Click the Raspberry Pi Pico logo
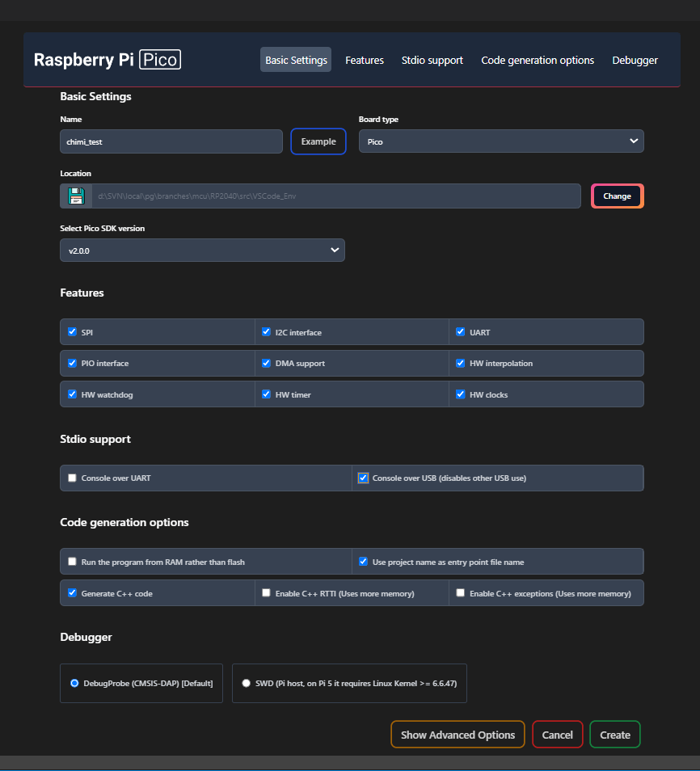700x771 pixels. pos(108,60)
